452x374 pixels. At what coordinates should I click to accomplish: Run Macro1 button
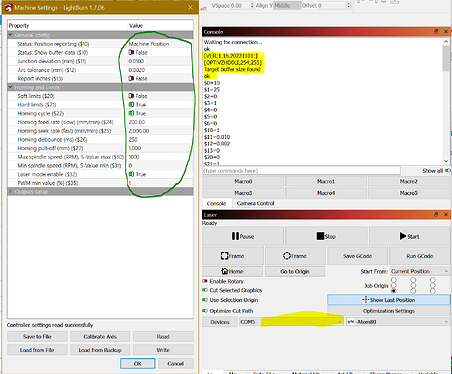coord(326,181)
